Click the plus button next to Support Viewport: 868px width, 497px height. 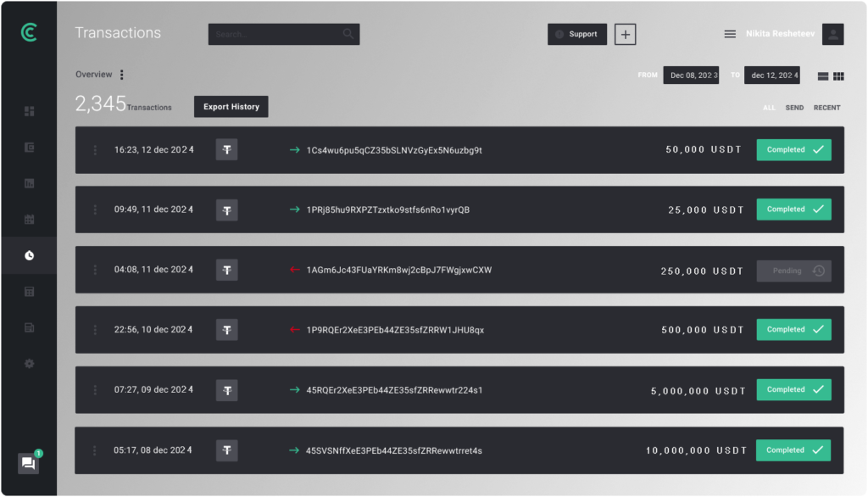(x=625, y=34)
